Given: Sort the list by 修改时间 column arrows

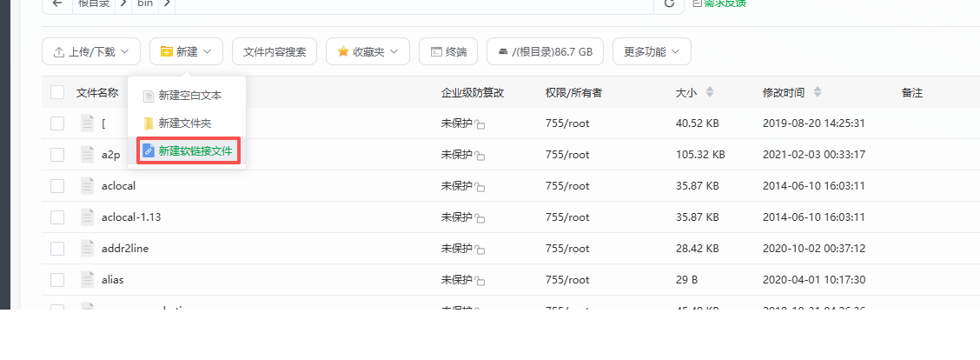Looking at the screenshot, I should [818, 93].
